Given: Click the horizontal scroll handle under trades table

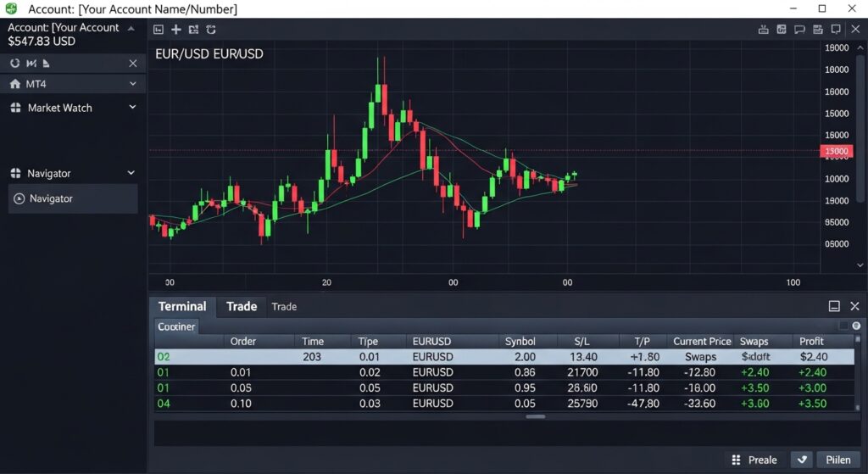Looking at the screenshot, I should pyautogui.click(x=536, y=416).
